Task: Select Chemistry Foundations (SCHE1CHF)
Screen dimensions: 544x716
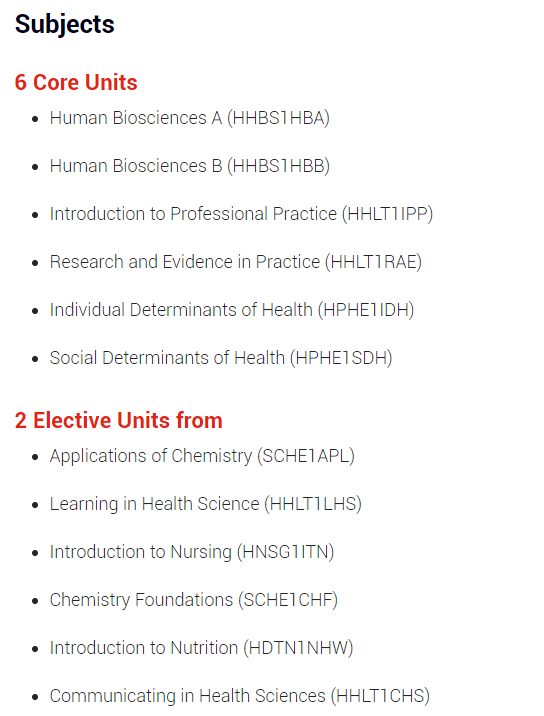Action: pos(194,600)
